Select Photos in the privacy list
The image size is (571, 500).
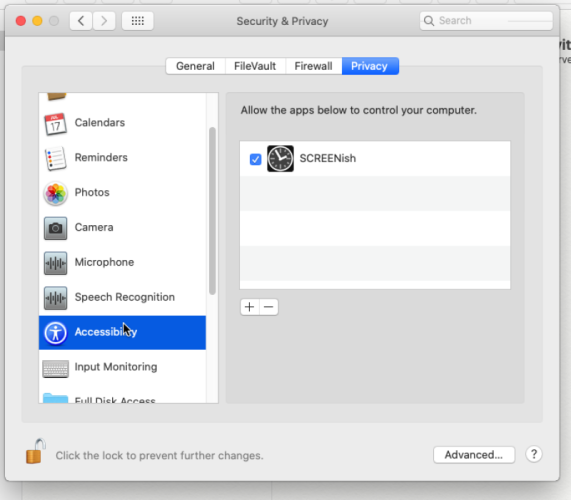[122, 193]
